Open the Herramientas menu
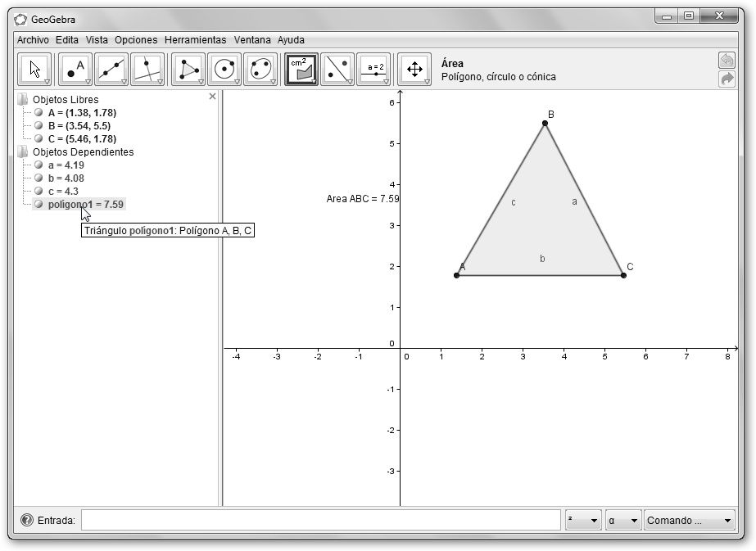756x551 pixels. coord(195,39)
